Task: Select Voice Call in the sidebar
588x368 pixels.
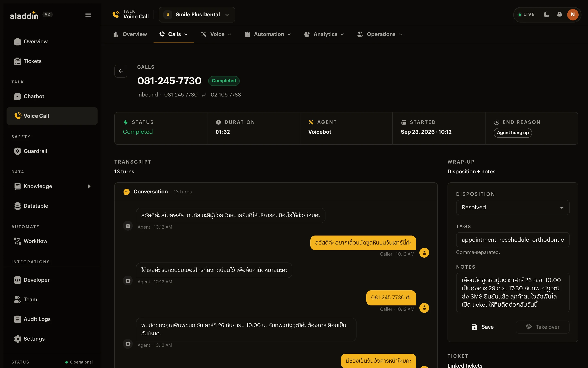Action: point(52,116)
